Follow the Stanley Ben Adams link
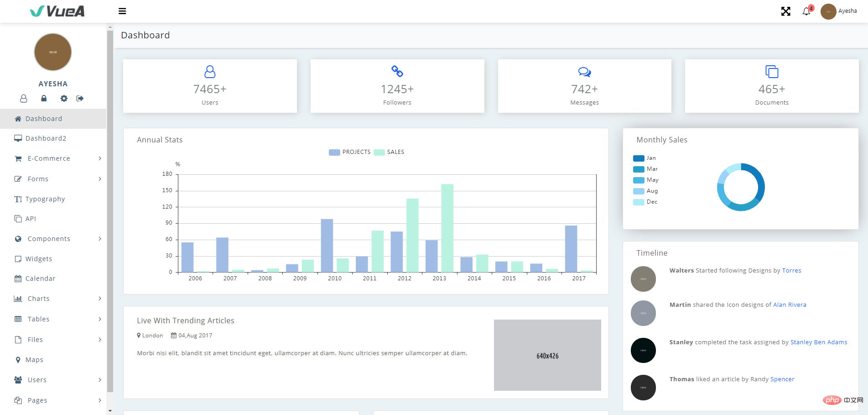The image size is (868, 415). point(819,342)
